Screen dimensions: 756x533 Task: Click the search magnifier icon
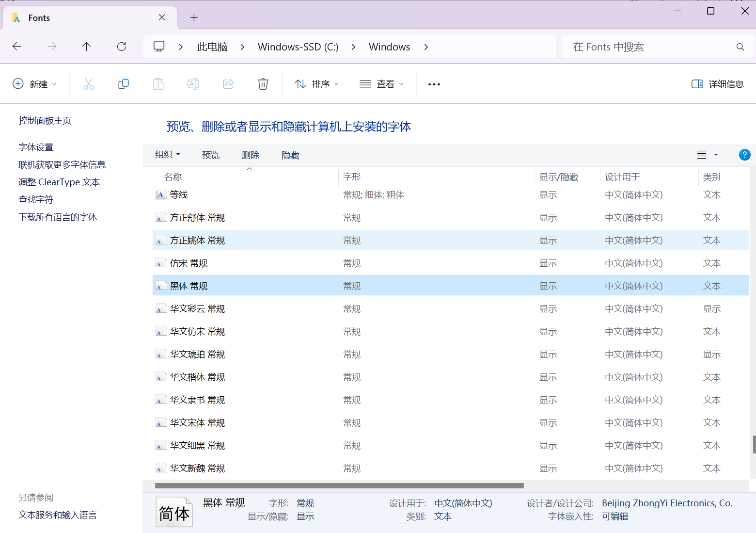(740, 47)
